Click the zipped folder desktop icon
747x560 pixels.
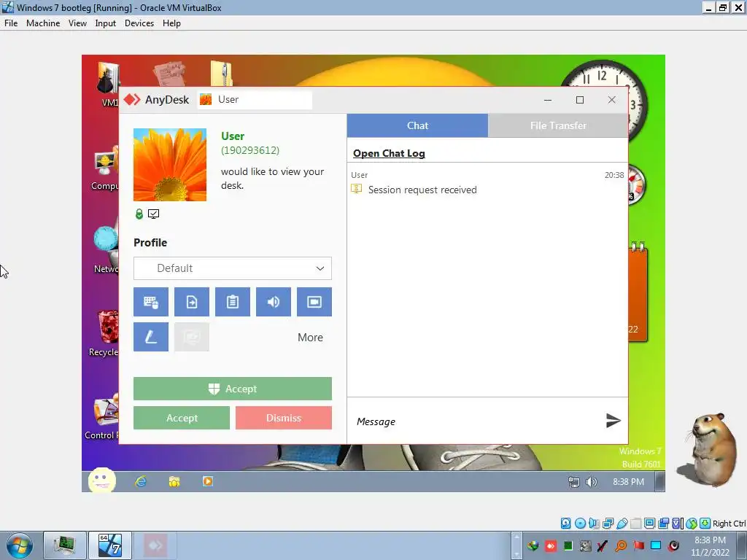point(222,74)
